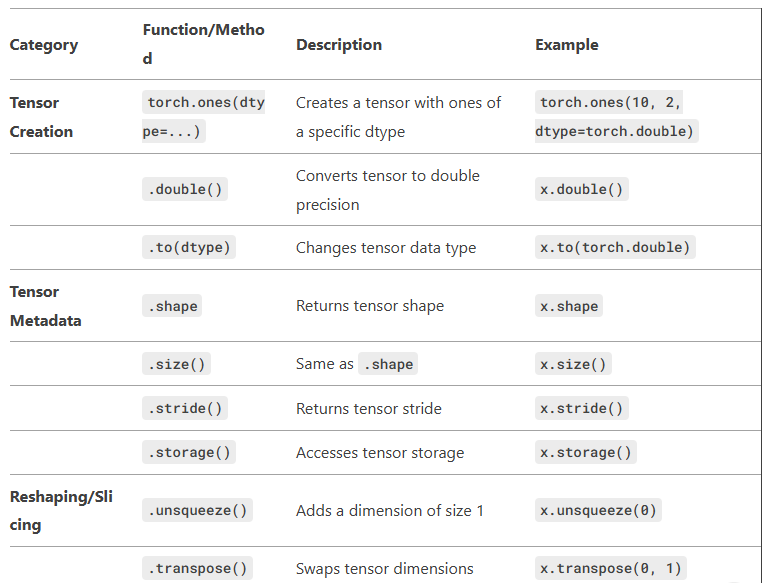Click the torch.ones(dtype=...) code snippet
This screenshot has height=583, width=765.
pos(203,117)
